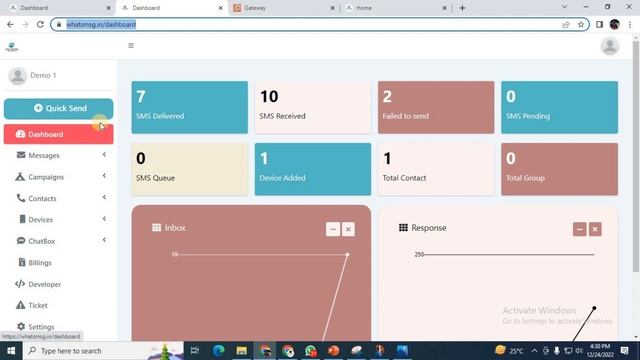Click the Inbox chart data point

click(x=347, y=254)
